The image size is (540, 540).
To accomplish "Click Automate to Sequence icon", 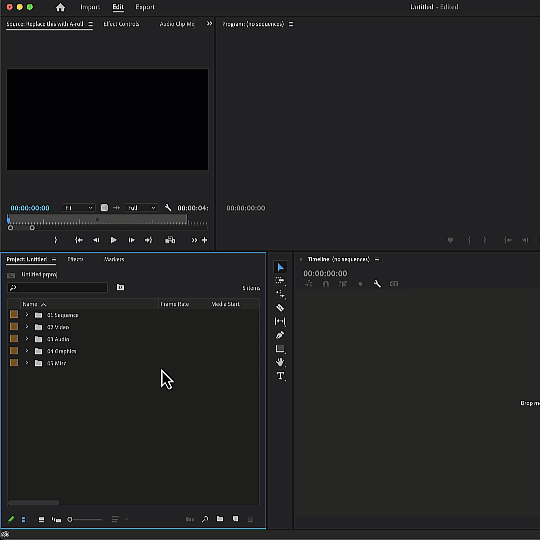I will coord(190,519).
